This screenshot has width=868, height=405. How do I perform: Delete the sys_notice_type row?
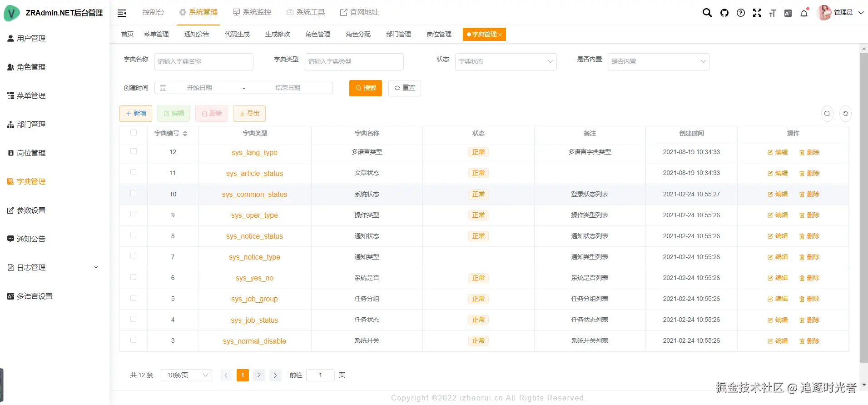click(809, 257)
